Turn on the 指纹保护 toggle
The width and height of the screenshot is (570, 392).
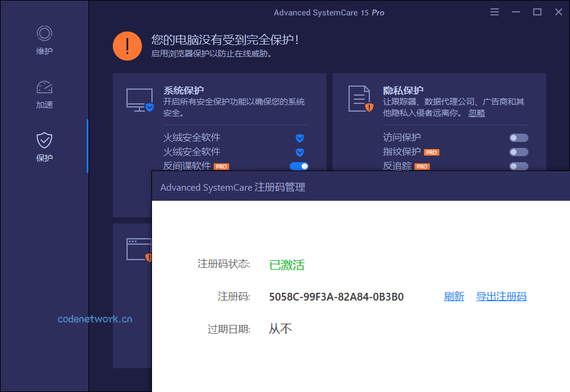(x=518, y=152)
